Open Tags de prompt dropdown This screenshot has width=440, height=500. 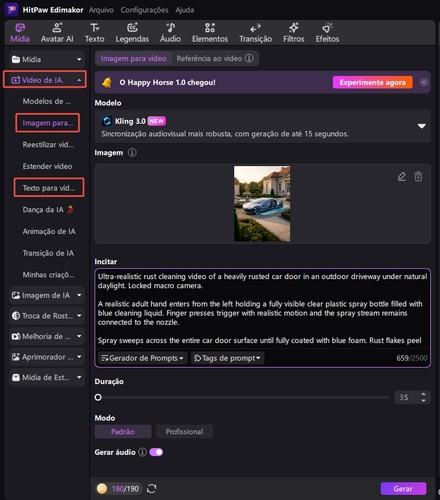pyautogui.click(x=228, y=358)
